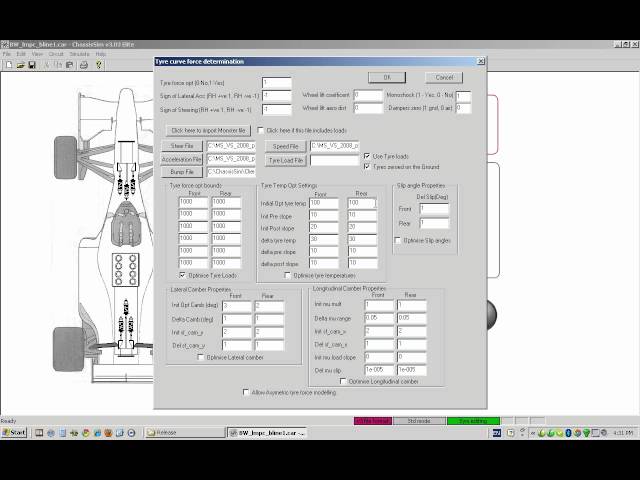The width and height of the screenshot is (640, 480).
Task: Click Front delta tyre temp field
Action: 324,240
